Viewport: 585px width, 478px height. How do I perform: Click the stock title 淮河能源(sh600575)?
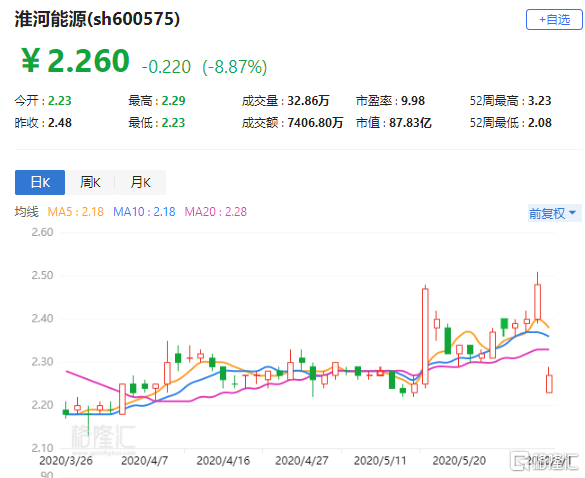point(97,19)
